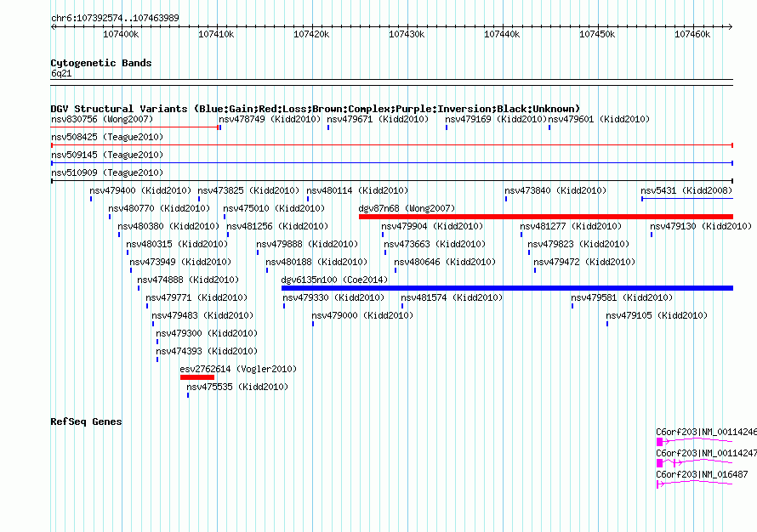Select nsv479888 (Kidd2010) variant

[307, 244]
